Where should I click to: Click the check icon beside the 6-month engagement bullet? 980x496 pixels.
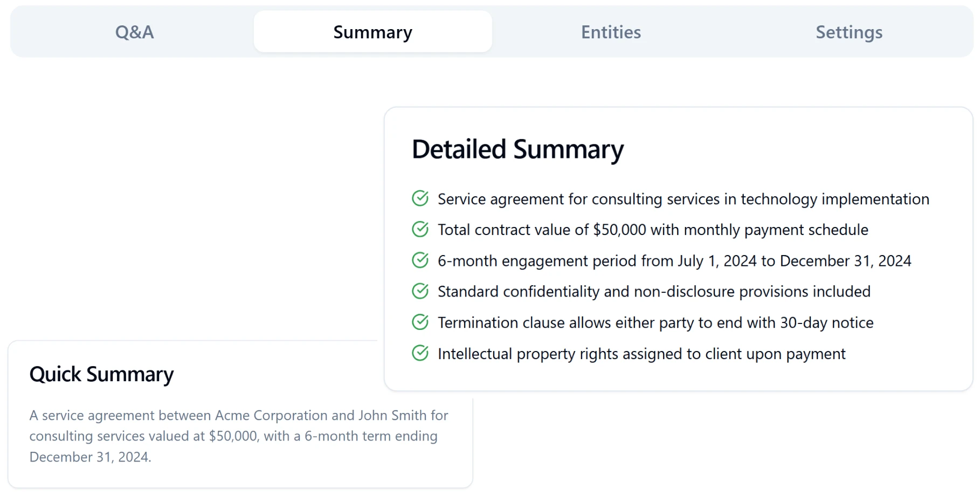(420, 260)
